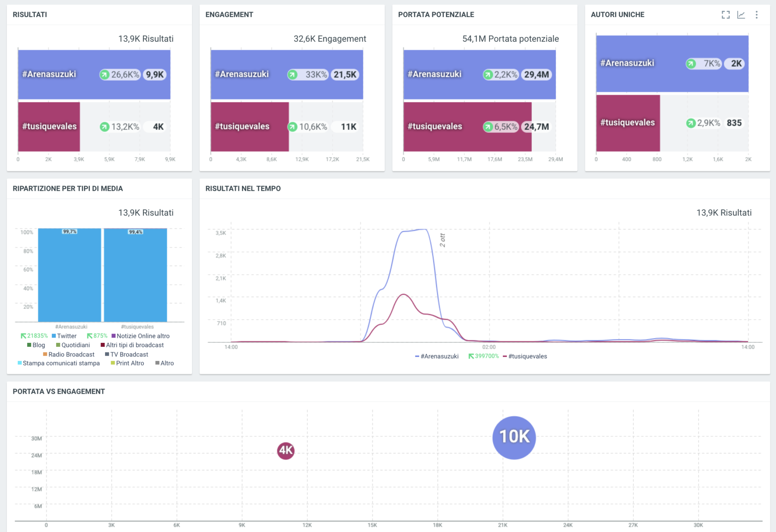The width and height of the screenshot is (776, 532).
Task: Select #Arenasuzuki bar in Engagement chart
Action: (x=287, y=75)
